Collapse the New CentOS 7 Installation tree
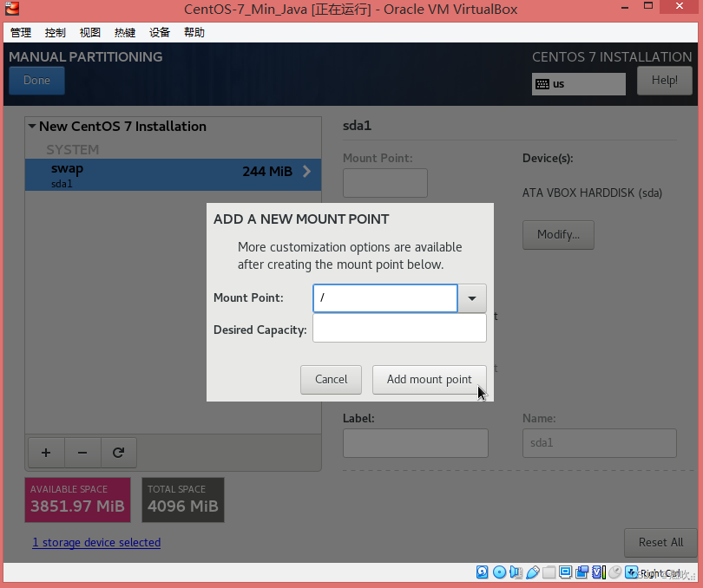Viewport: 703px width, 588px height. (32, 127)
